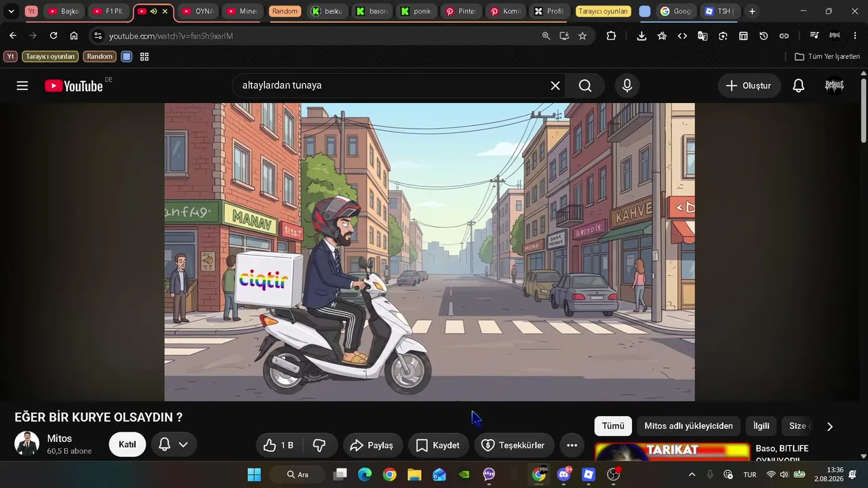Run the YouTube search magnifier
The width and height of the screenshot is (868, 488).
[585, 85]
